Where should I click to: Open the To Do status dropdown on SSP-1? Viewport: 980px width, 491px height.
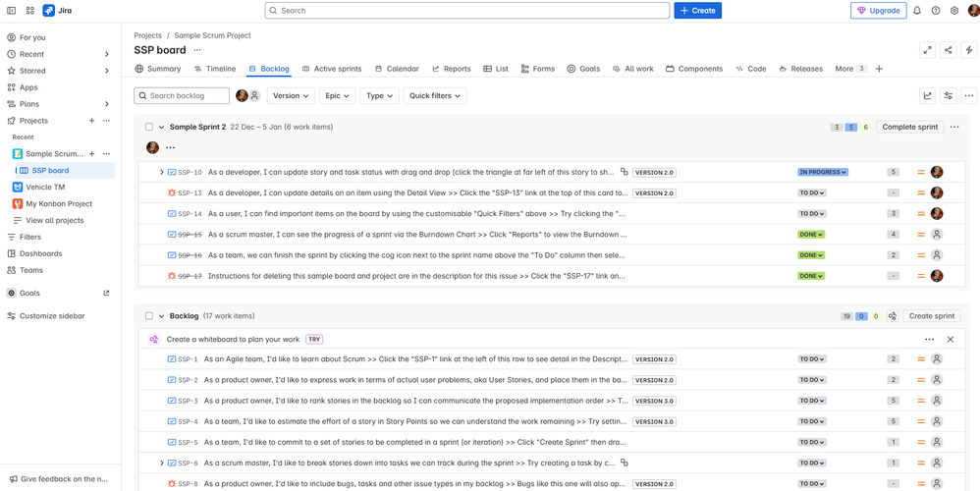[x=812, y=359]
